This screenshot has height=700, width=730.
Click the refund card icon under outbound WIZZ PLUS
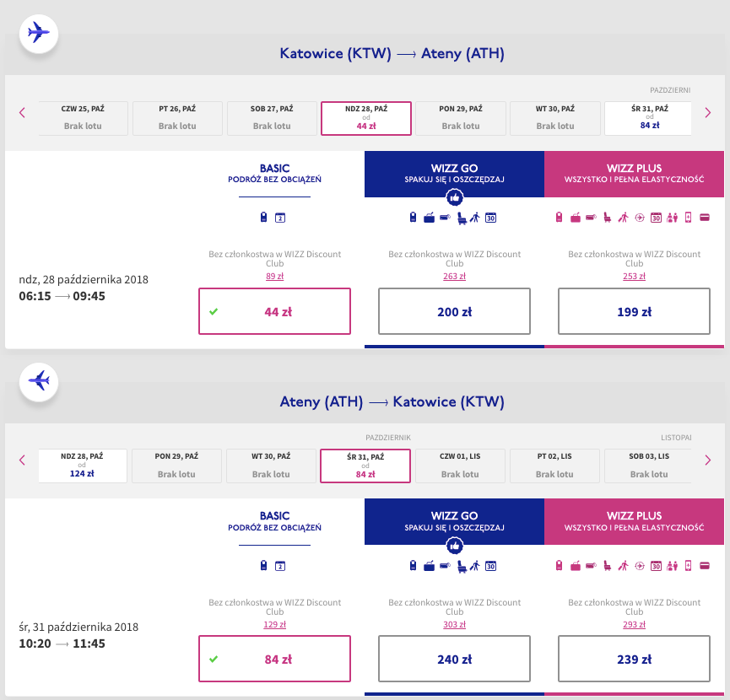pos(705,218)
